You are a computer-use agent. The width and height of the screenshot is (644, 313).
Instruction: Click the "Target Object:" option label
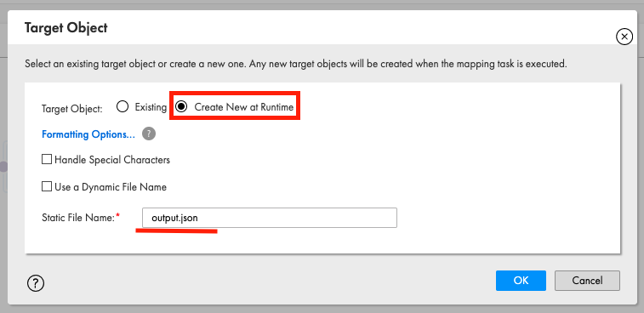71,108
